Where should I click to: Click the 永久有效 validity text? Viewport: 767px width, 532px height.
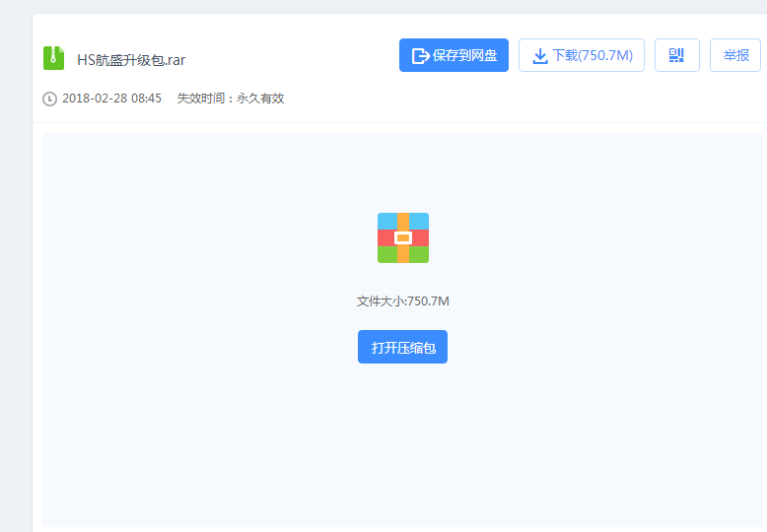(260, 99)
